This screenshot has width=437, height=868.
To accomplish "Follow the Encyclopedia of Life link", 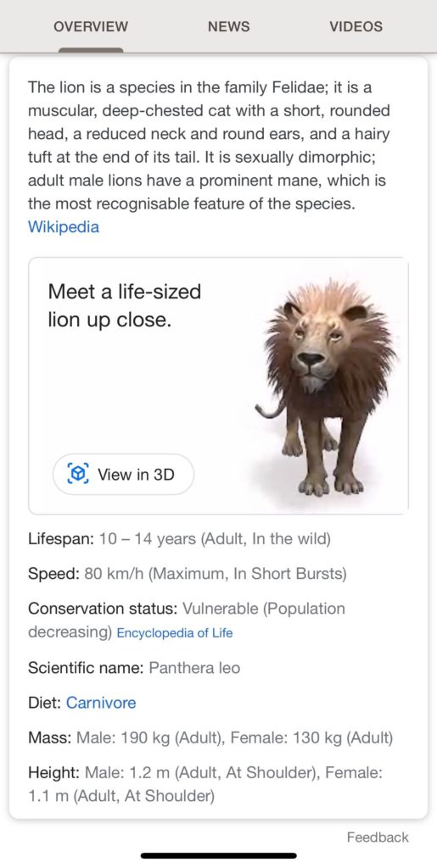I will 175,632.
